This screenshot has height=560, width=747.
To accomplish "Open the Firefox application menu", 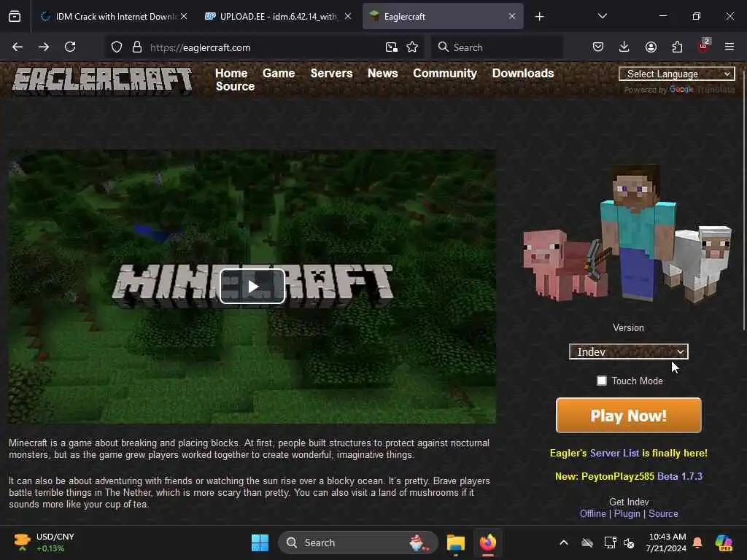I will [x=729, y=47].
